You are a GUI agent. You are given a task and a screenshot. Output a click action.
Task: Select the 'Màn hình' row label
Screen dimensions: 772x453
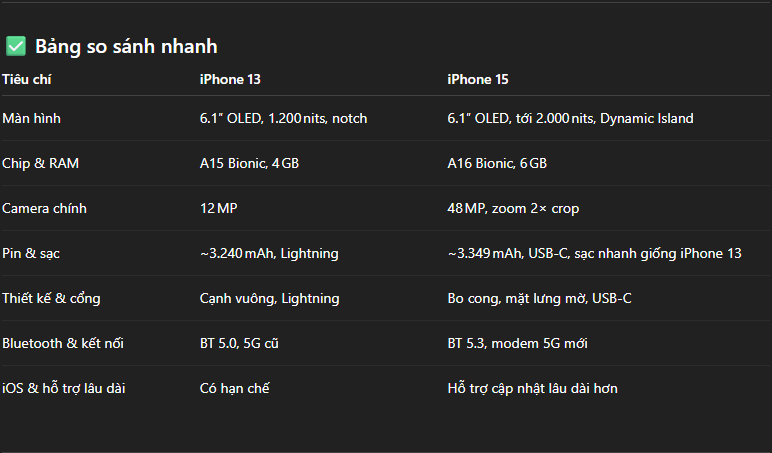pyautogui.click(x=32, y=118)
